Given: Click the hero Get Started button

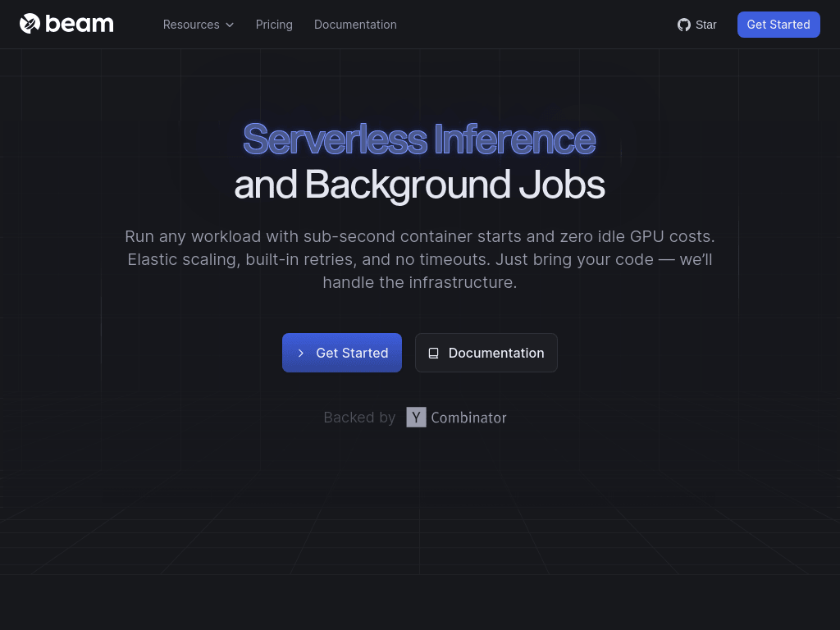Looking at the screenshot, I should coord(342,353).
